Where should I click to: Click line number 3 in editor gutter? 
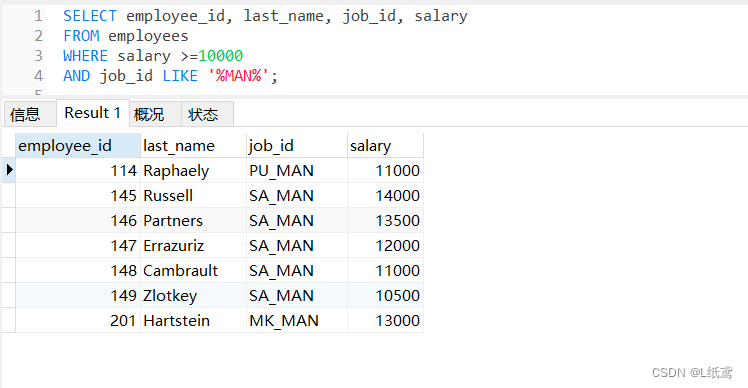[x=39, y=56]
